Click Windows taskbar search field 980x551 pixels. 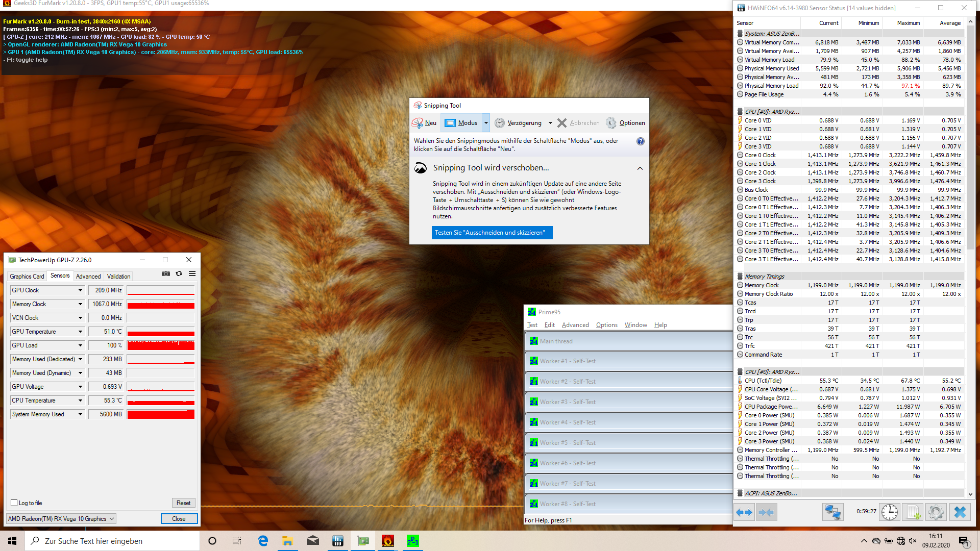pyautogui.click(x=112, y=541)
